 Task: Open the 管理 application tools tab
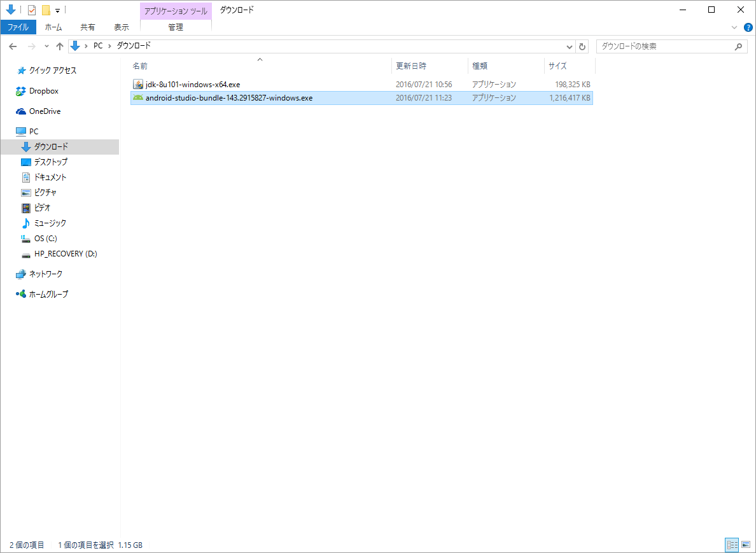(x=176, y=27)
